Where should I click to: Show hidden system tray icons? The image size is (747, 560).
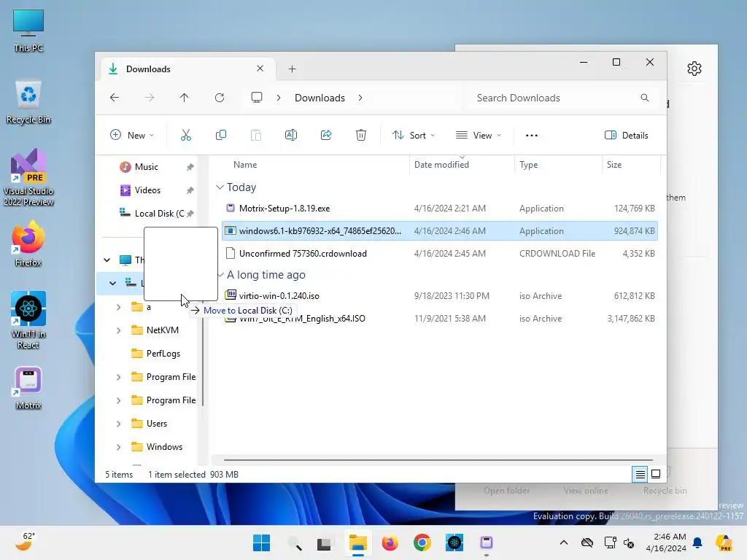pyautogui.click(x=564, y=542)
